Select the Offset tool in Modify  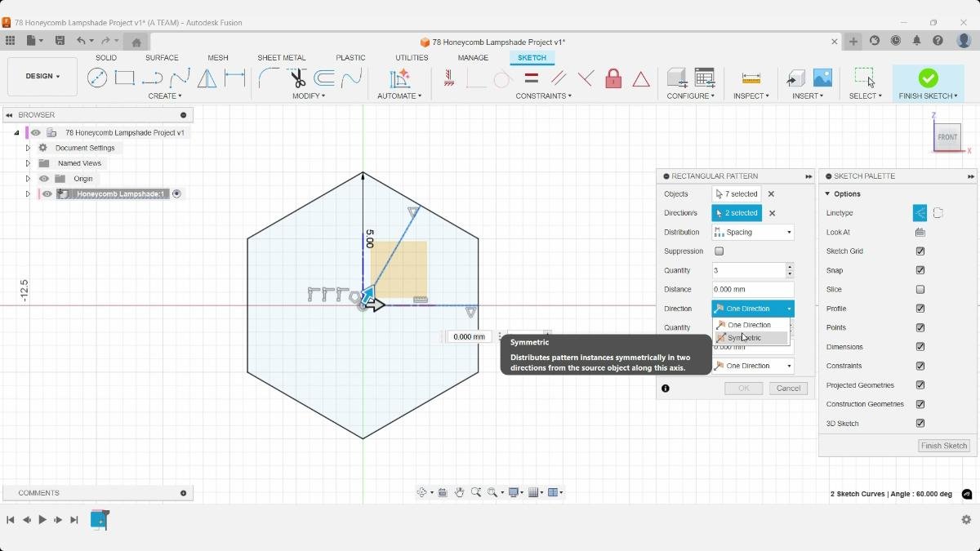324,78
